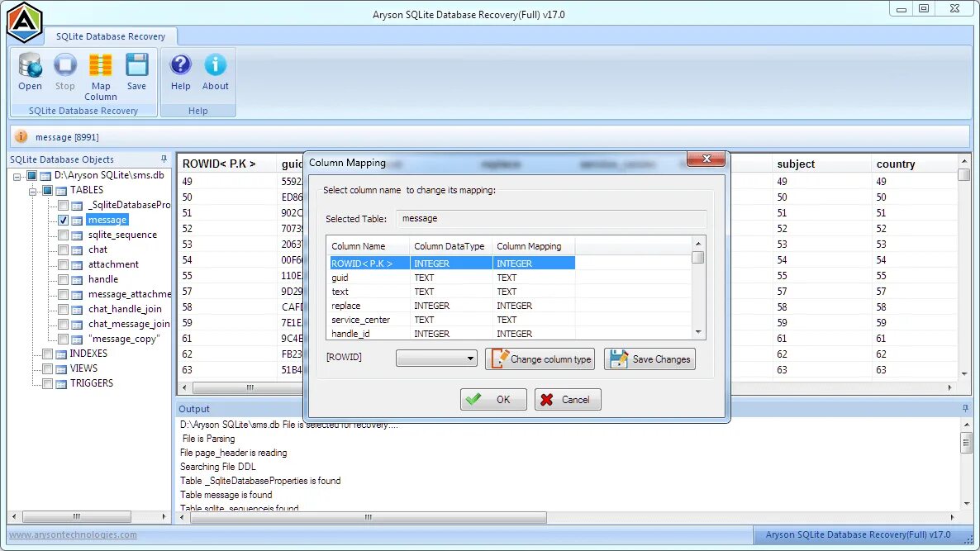Click the folder icon next to VIEWS
This screenshot has height=551, width=980.
(61, 369)
